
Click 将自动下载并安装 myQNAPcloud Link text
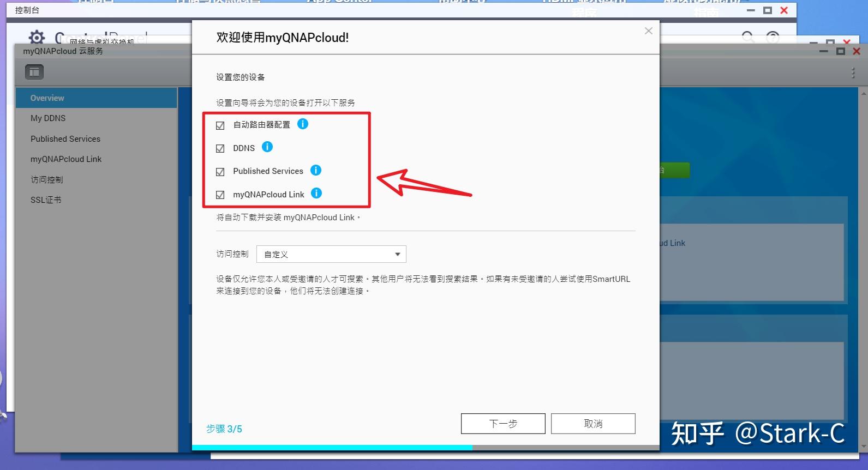coord(289,218)
